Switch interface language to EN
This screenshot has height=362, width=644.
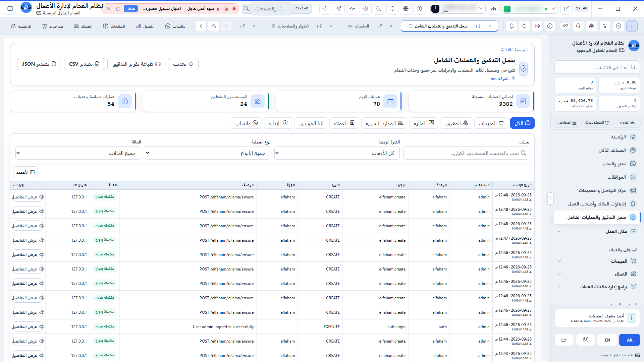coord(607,340)
